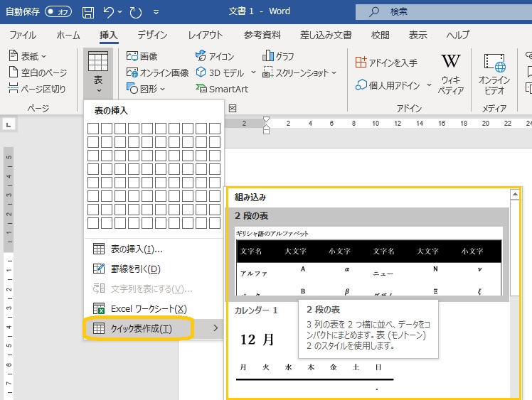
Task: Choose Excel Worksheet from table menu
Action: coord(138,308)
